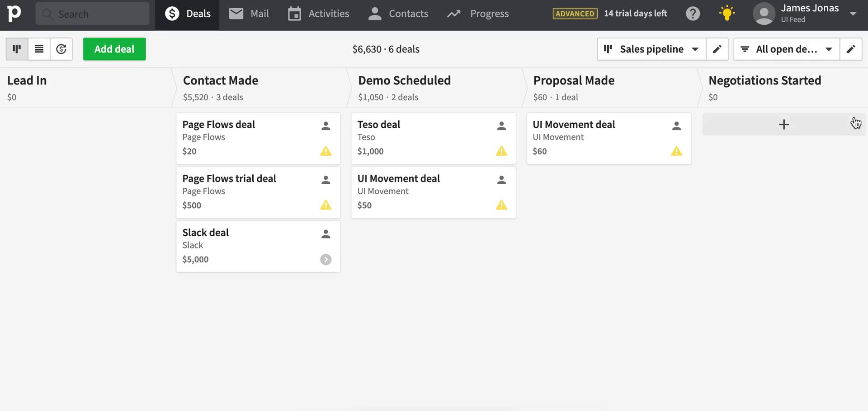Click the Add deal button

coord(114,49)
